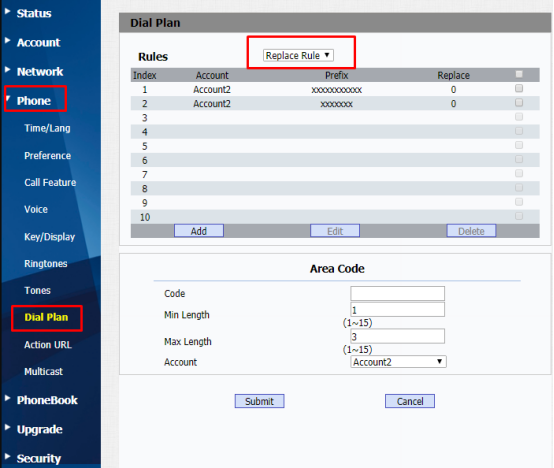Expand the Status menu arrow
The image size is (554, 468).
point(7,11)
